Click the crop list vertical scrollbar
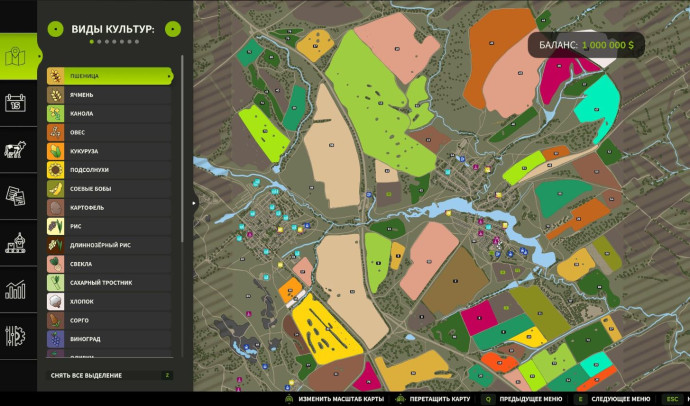The image size is (690, 406). 182,150
